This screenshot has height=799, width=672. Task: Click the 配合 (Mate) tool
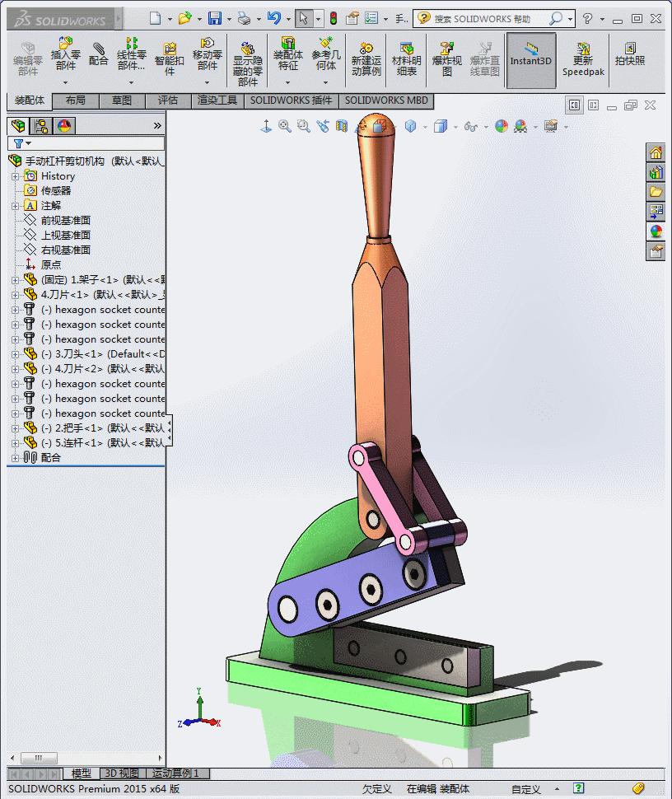coord(100,56)
